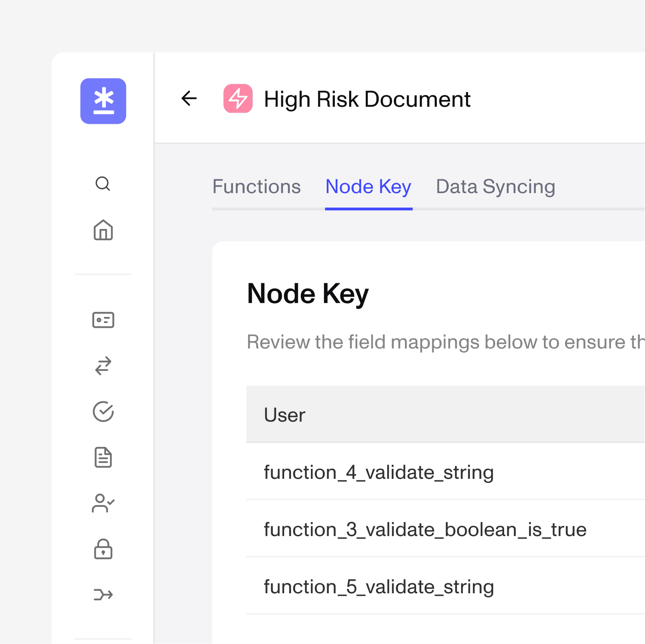645x644 pixels.
Task: Open the Data Syncing tab
Action: coord(496,187)
